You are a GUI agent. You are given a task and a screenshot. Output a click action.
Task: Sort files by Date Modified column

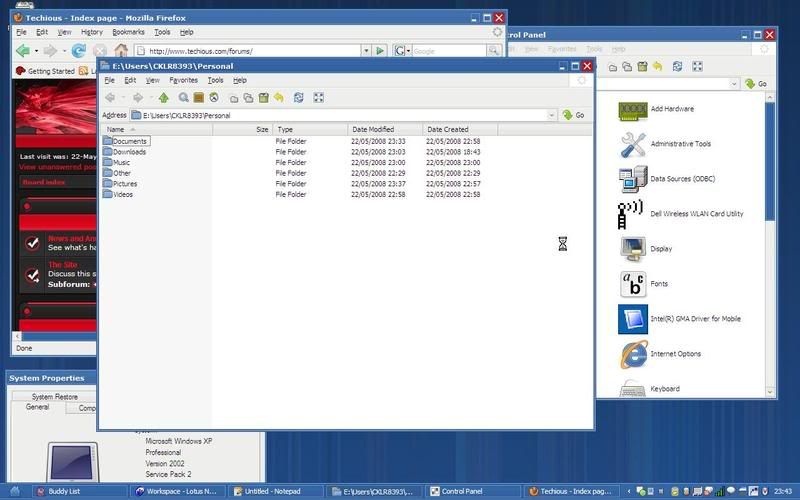(385, 130)
